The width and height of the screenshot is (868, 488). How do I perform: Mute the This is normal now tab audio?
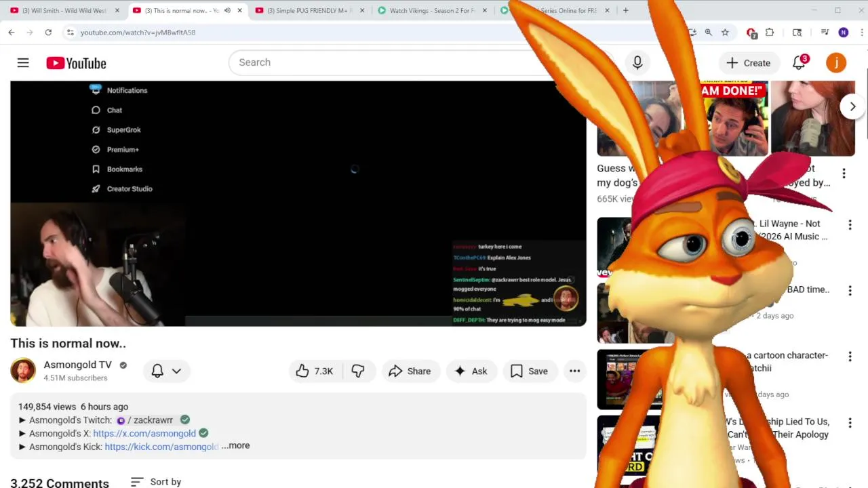(227, 10)
